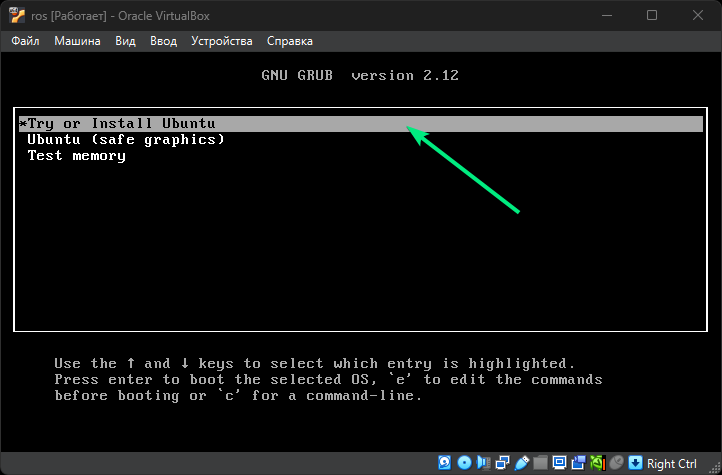Open the Справка menu
This screenshot has height=475, width=722.
tap(290, 41)
